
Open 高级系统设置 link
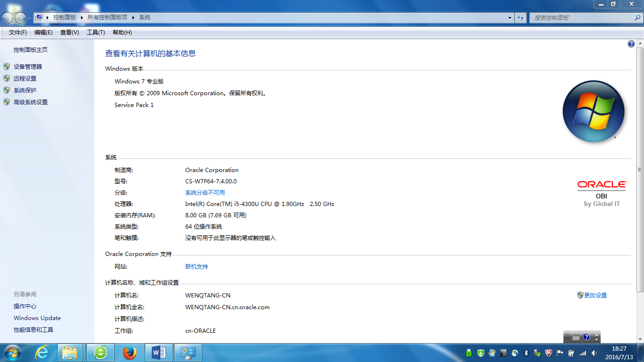[x=31, y=102]
